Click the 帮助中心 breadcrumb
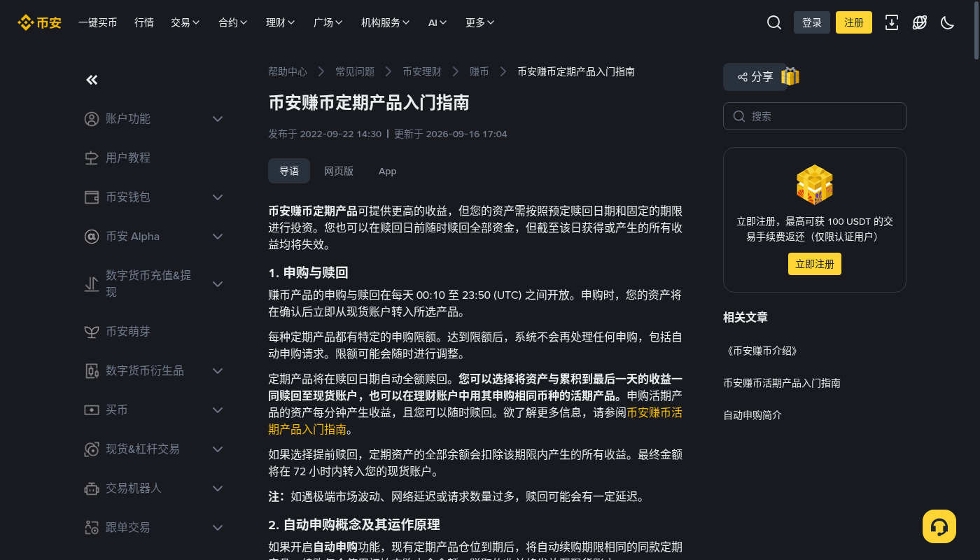Viewport: 980px width, 560px height. [x=288, y=71]
